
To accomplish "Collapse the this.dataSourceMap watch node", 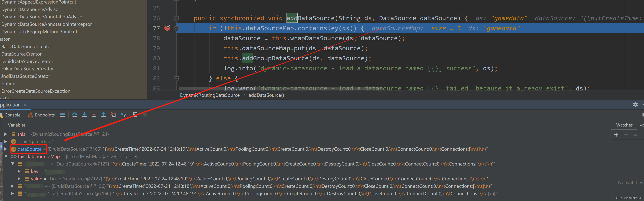I will (6, 156).
